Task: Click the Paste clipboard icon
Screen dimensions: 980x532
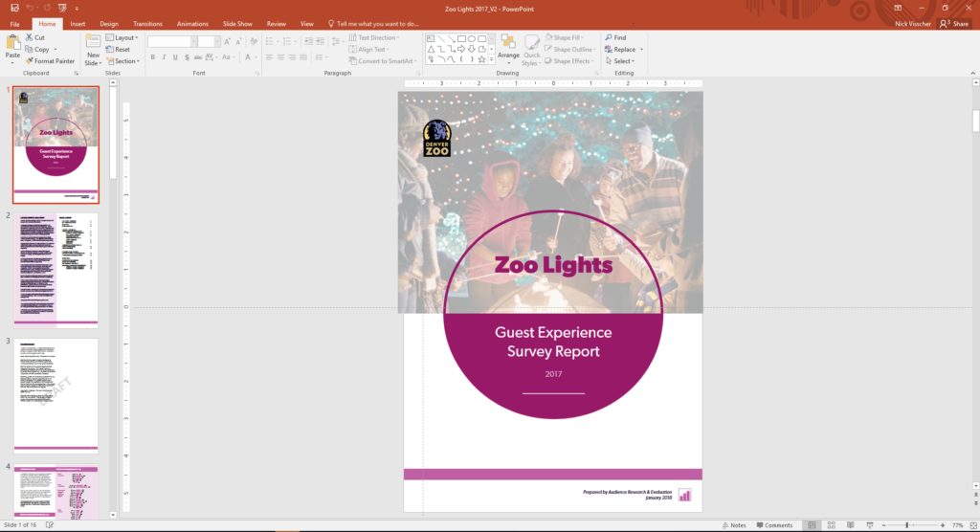Action: (x=12, y=43)
